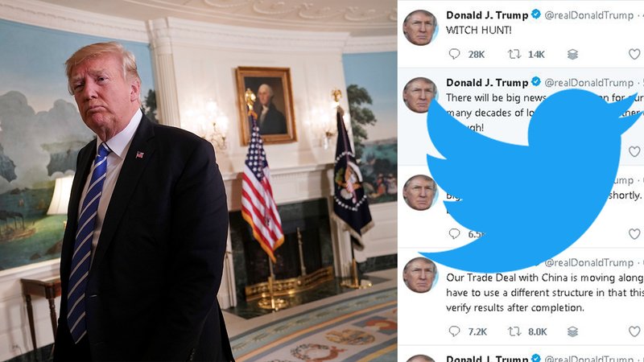Like the China Trade Deal tweet
This screenshot has height=362, width=644.
point(634,331)
